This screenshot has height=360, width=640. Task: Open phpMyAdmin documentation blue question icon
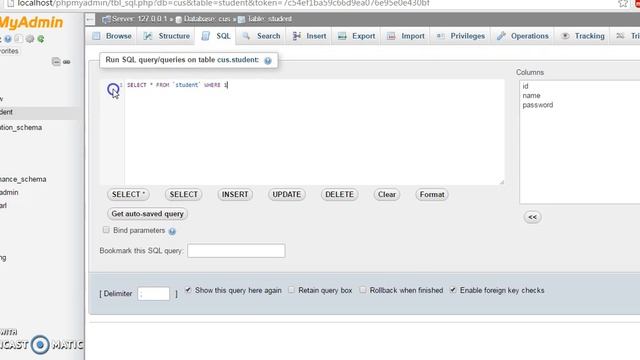click(8, 39)
